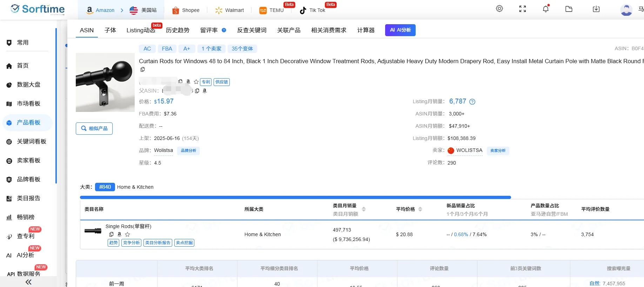Image resolution: width=644 pixels, height=287 pixels.
Task: Click the curtain rod product image
Action: [105, 82]
